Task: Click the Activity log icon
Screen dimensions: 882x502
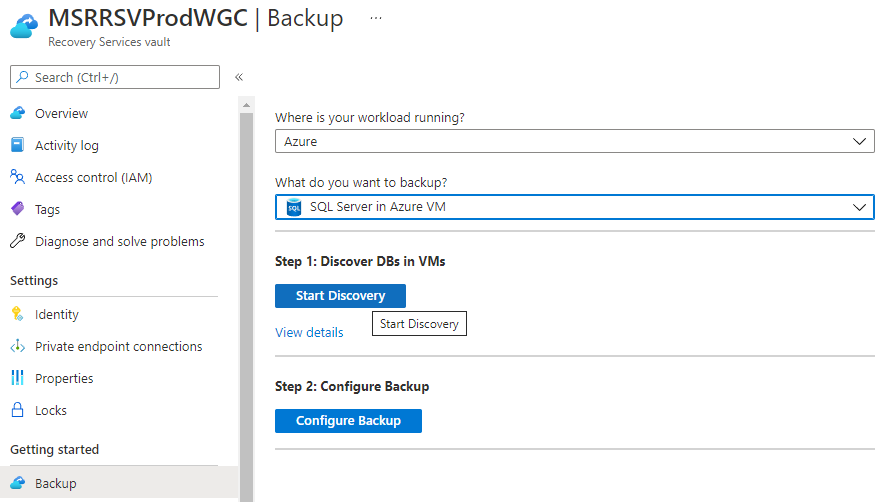Action: point(17,145)
